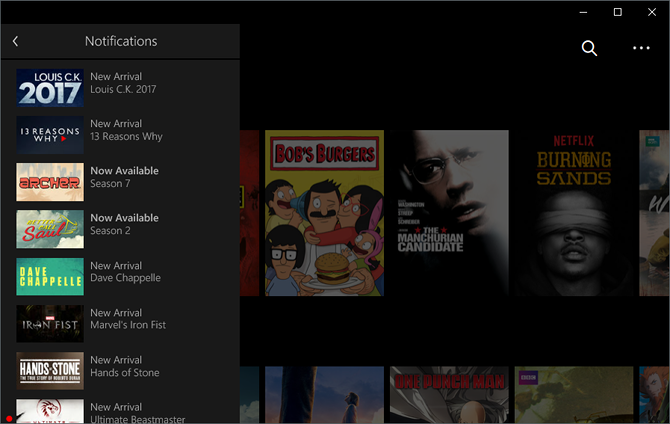
Task: Open The Manchurian Candidate poster
Action: point(449,213)
